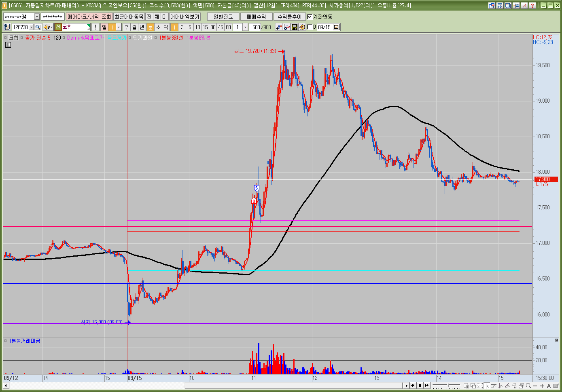Click the cascaded windows icon in title bar

click(x=508, y=5)
